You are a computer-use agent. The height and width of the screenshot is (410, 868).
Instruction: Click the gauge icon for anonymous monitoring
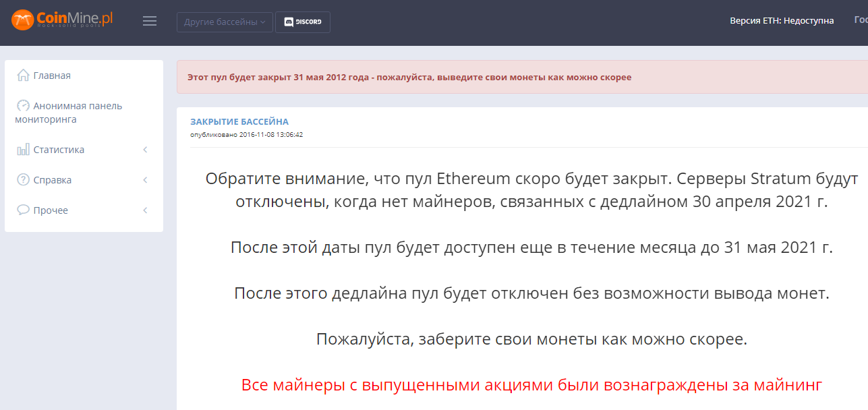click(x=23, y=106)
